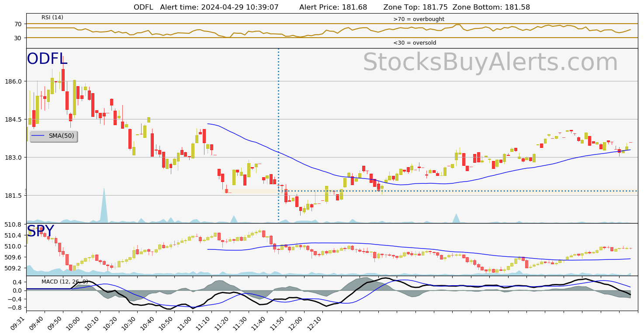Click the 12:00 time axis label
This screenshot has height=336, width=644.
point(296,322)
